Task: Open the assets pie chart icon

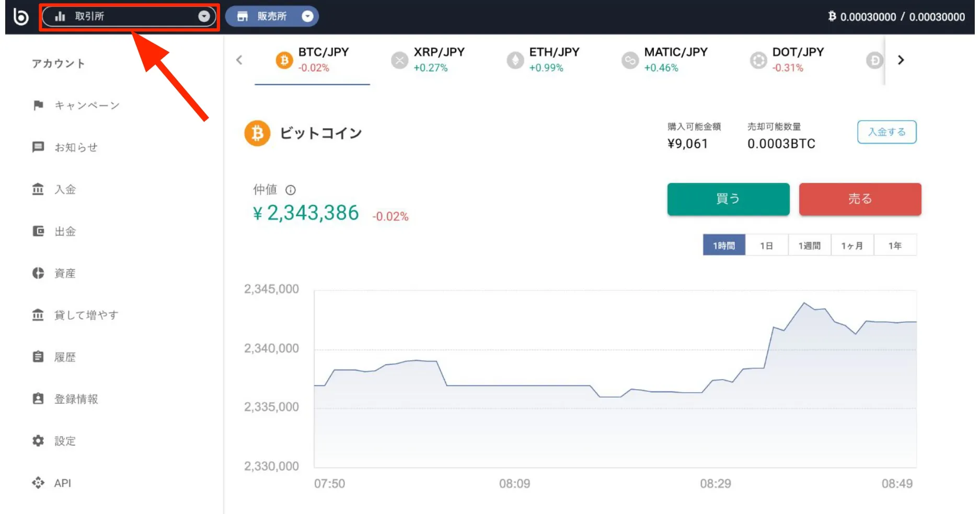Action: (x=38, y=273)
